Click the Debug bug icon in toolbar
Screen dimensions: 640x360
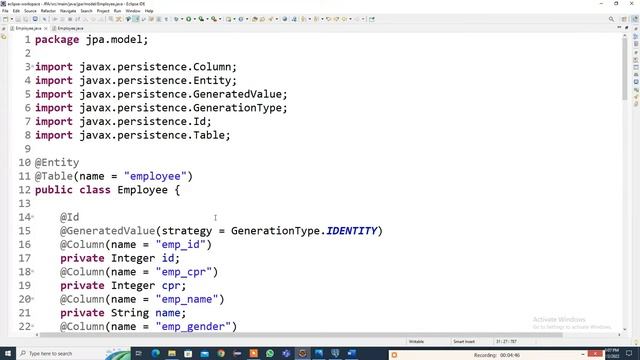176,19
